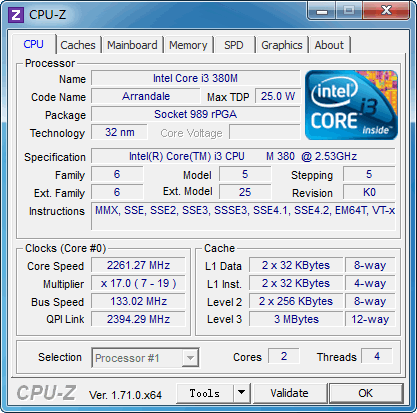
Task: Open the Tools dropdown arrow
Action: (x=242, y=393)
